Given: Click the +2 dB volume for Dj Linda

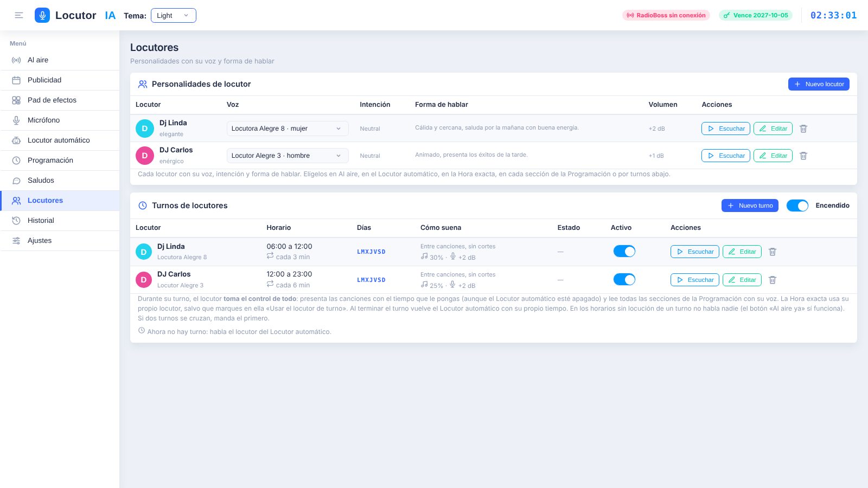Looking at the screenshot, I should (656, 129).
